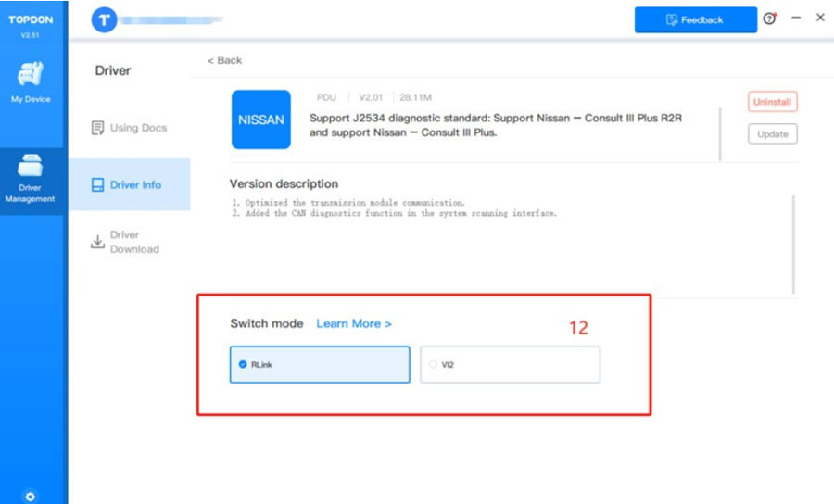This screenshot has height=504, width=834.
Task: Open the Using Docs tab
Action: pos(129,128)
